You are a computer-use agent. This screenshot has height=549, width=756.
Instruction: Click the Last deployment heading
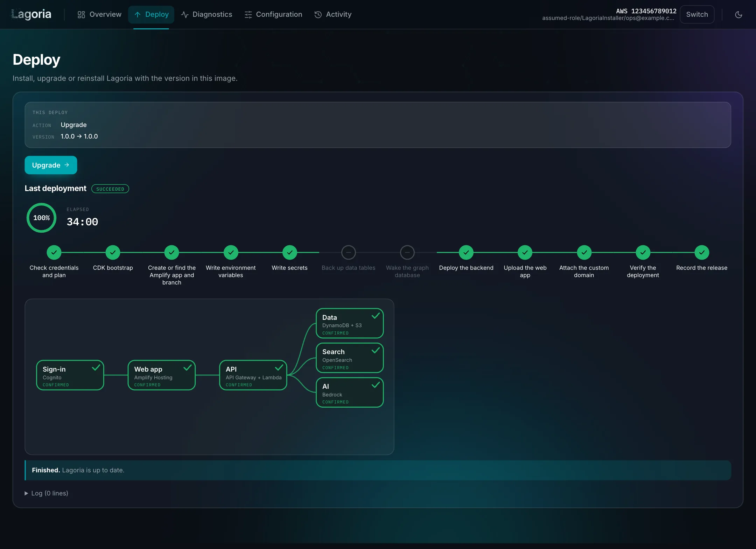pos(55,188)
